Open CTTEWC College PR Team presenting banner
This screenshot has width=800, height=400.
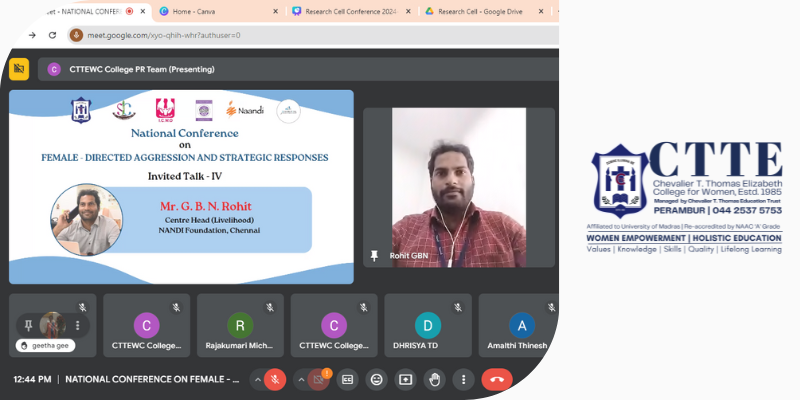click(x=298, y=69)
